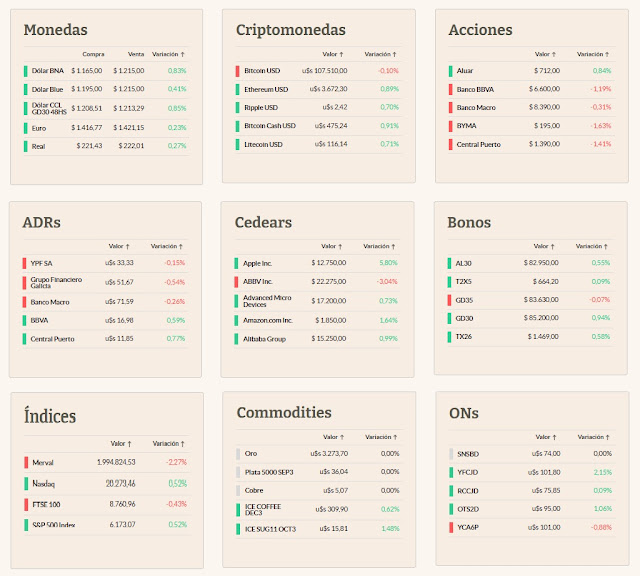
Task: Select GD35 bond row
Action: click(530, 300)
